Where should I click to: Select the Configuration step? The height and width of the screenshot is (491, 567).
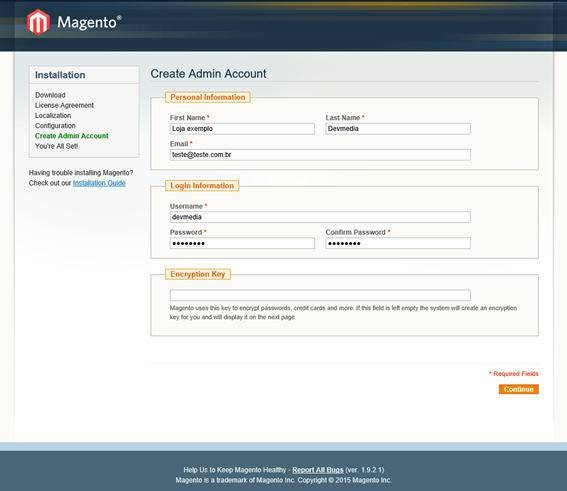click(55, 125)
